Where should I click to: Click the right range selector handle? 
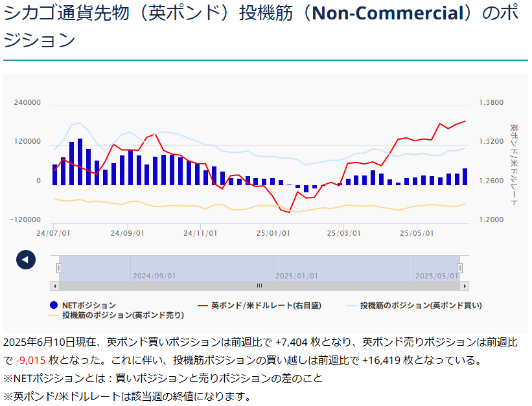459,268
